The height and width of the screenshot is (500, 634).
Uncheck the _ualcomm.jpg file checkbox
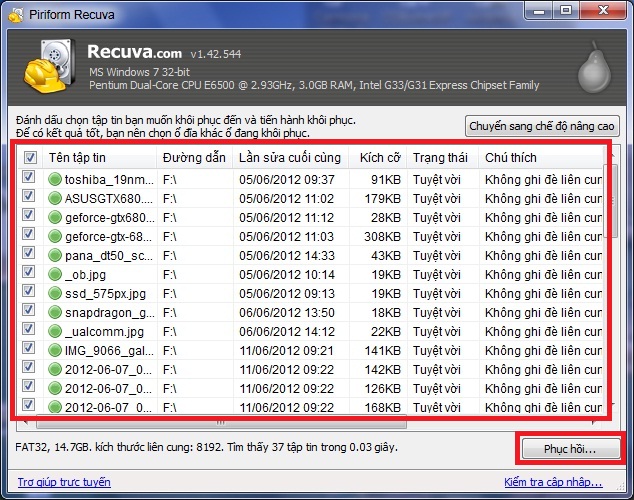coord(28,329)
